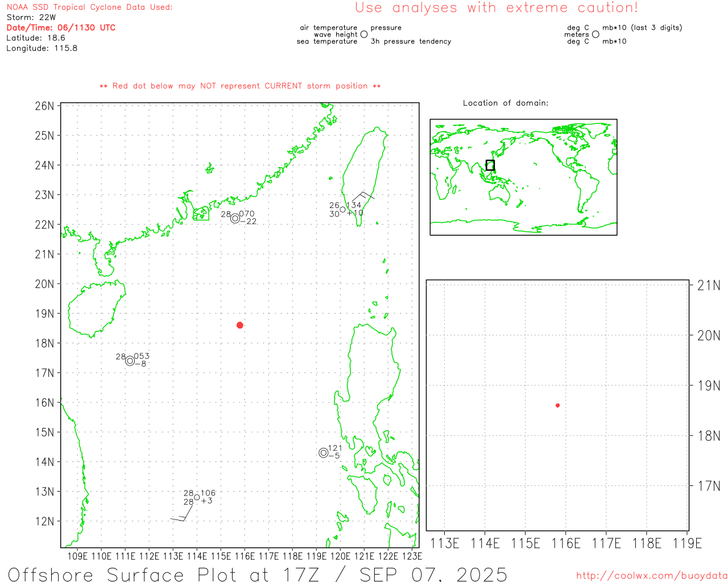Click the 'sea temperature' legend text
The image size is (728, 582).
pos(327,41)
